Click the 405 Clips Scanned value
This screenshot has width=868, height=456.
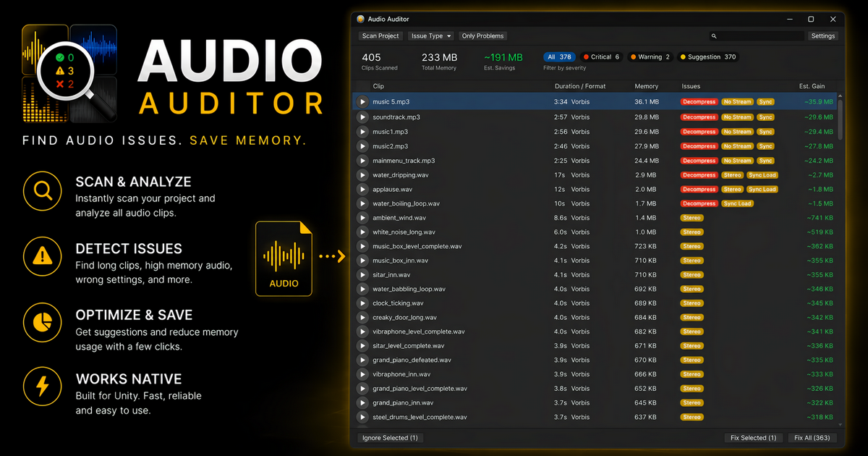371,57
